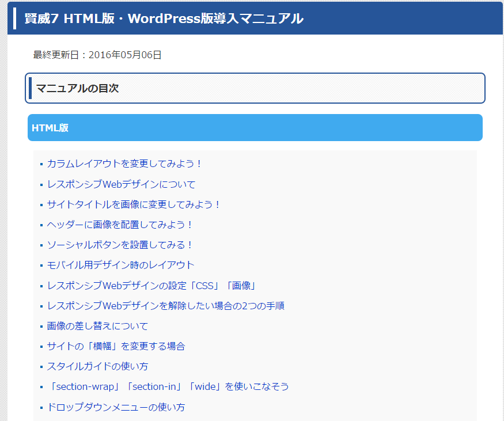The width and height of the screenshot is (504, 421).
Task: Open the スタイルガイドの使い方 link
Action: coord(97,366)
